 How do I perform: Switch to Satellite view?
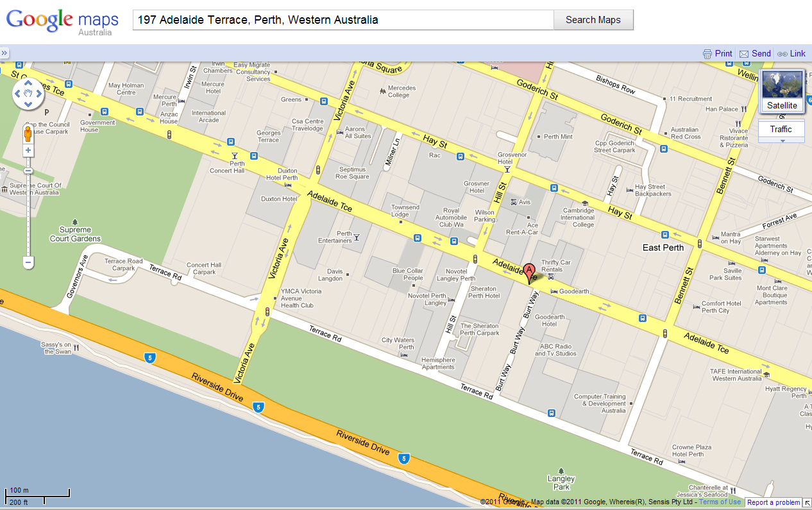(782, 91)
